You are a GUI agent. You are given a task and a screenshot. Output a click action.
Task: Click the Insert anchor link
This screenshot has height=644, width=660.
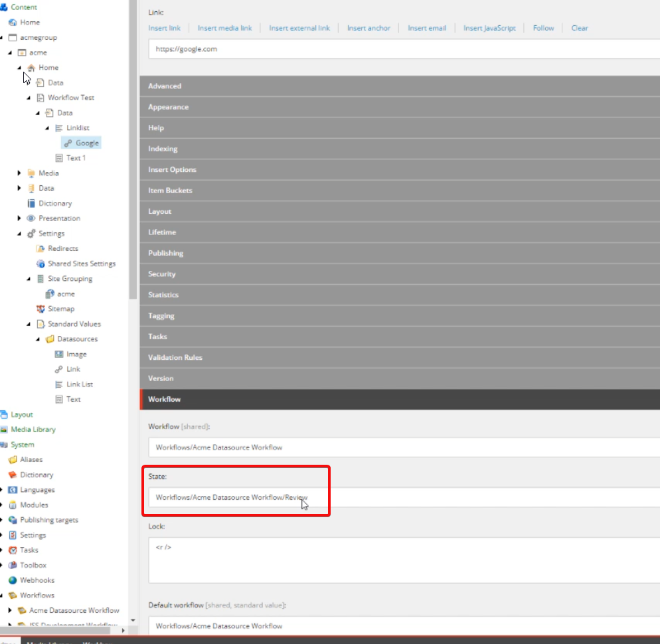click(369, 28)
